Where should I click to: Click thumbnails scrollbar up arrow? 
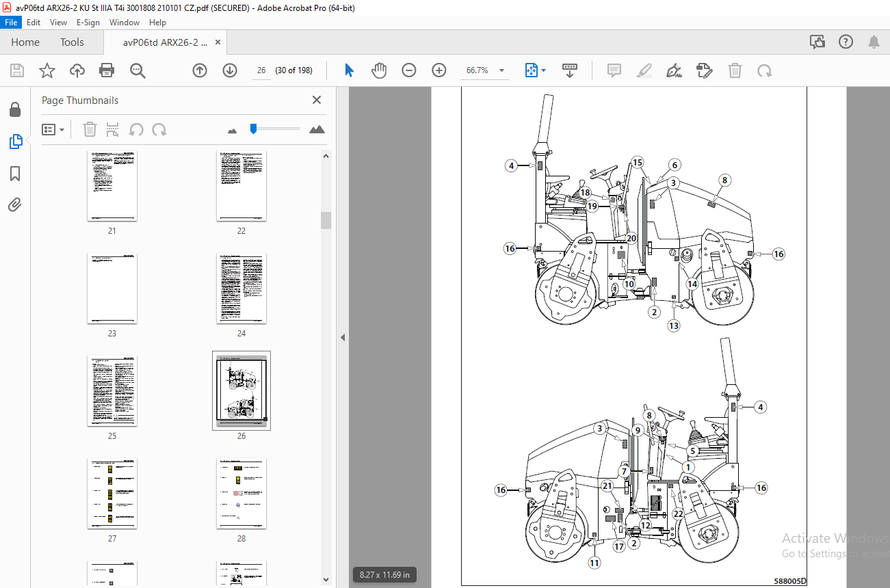pos(326,156)
